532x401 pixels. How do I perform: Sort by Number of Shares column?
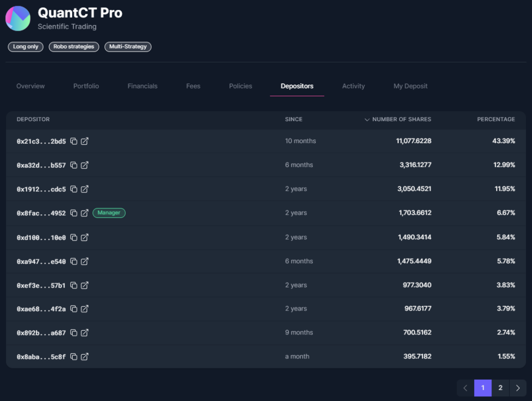click(x=398, y=120)
